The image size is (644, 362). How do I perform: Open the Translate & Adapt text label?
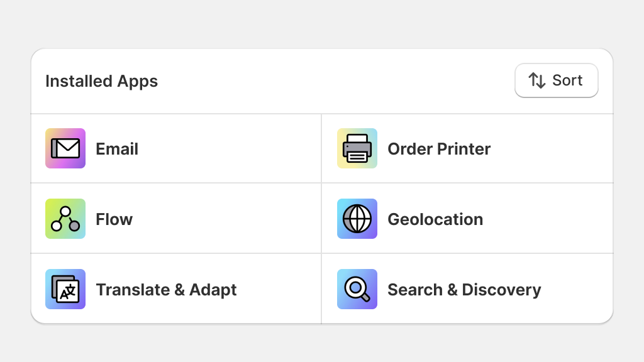(x=166, y=290)
